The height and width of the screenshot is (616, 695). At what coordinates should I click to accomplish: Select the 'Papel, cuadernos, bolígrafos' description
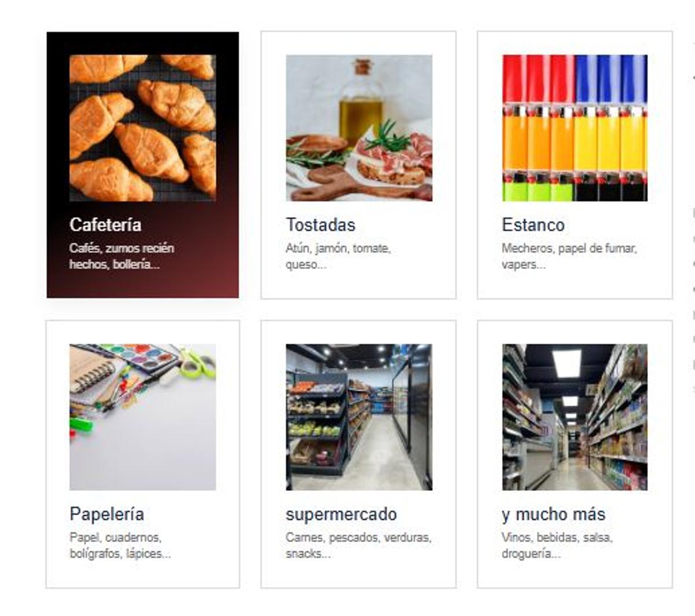point(120,545)
